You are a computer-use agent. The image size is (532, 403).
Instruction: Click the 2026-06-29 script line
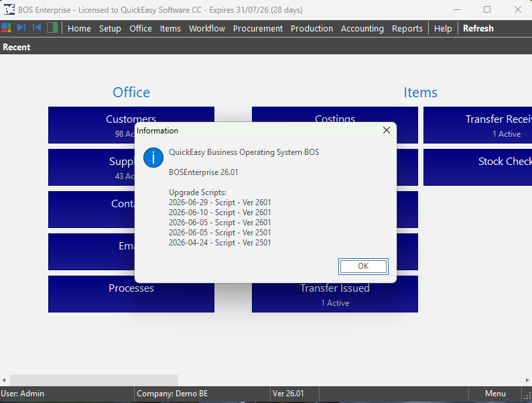220,203
